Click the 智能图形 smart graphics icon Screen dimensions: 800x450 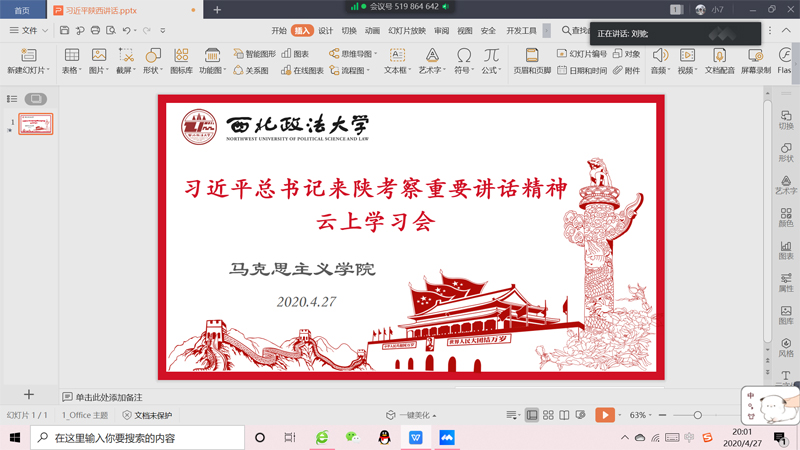[255, 54]
